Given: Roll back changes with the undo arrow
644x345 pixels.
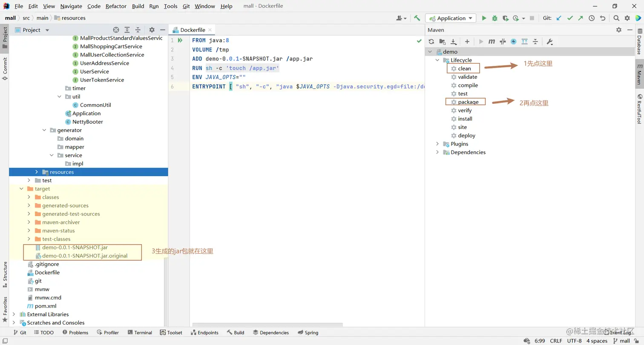Looking at the screenshot, I should coord(602,18).
